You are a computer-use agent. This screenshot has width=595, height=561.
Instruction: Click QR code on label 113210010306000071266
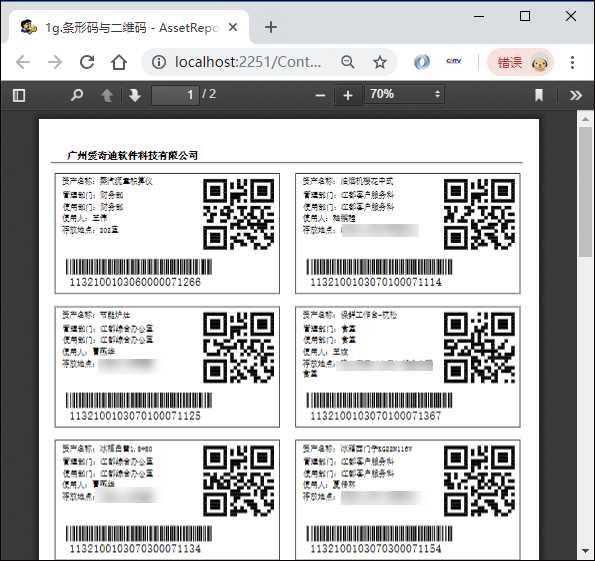(x=239, y=214)
